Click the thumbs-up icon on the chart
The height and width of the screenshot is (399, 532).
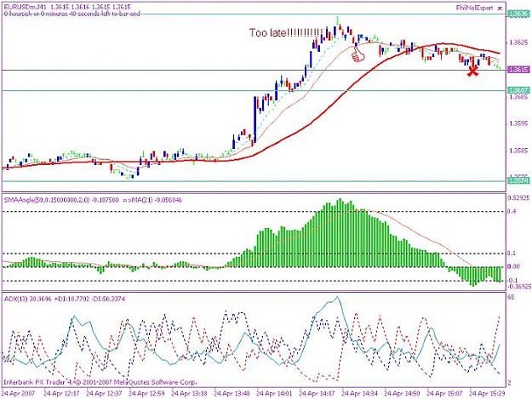pyautogui.click(x=358, y=54)
